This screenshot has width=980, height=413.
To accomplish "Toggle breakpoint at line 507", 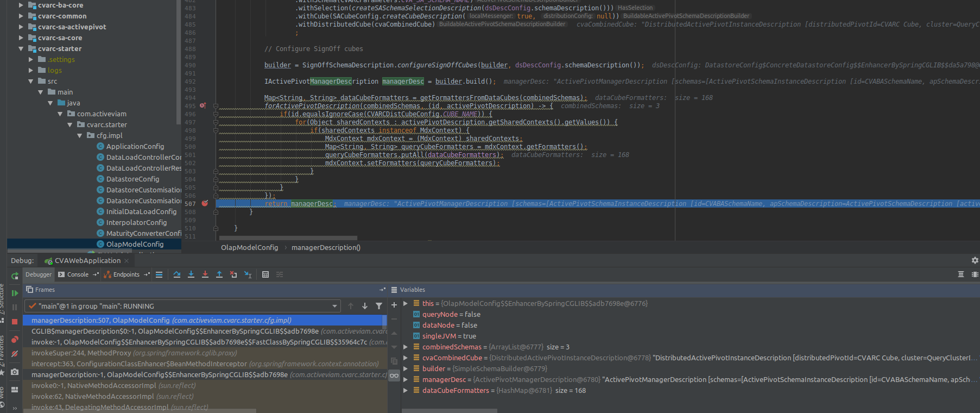I will (205, 203).
